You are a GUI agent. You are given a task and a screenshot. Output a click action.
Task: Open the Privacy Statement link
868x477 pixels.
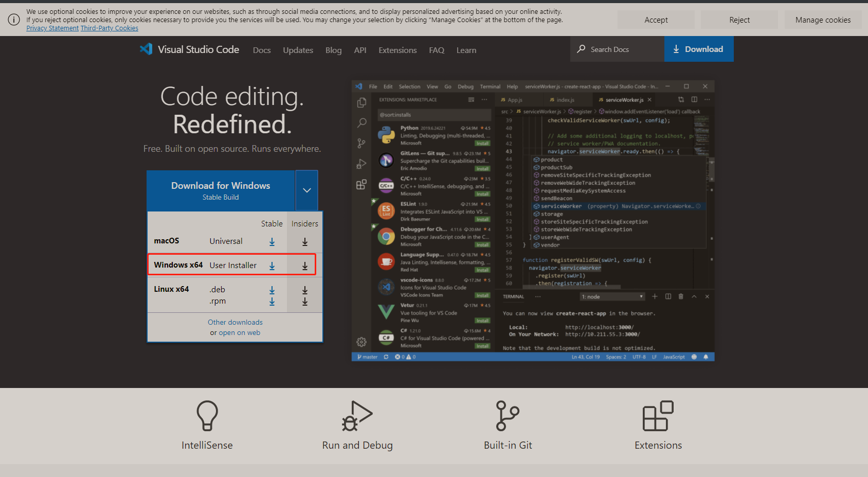coord(52,28)
